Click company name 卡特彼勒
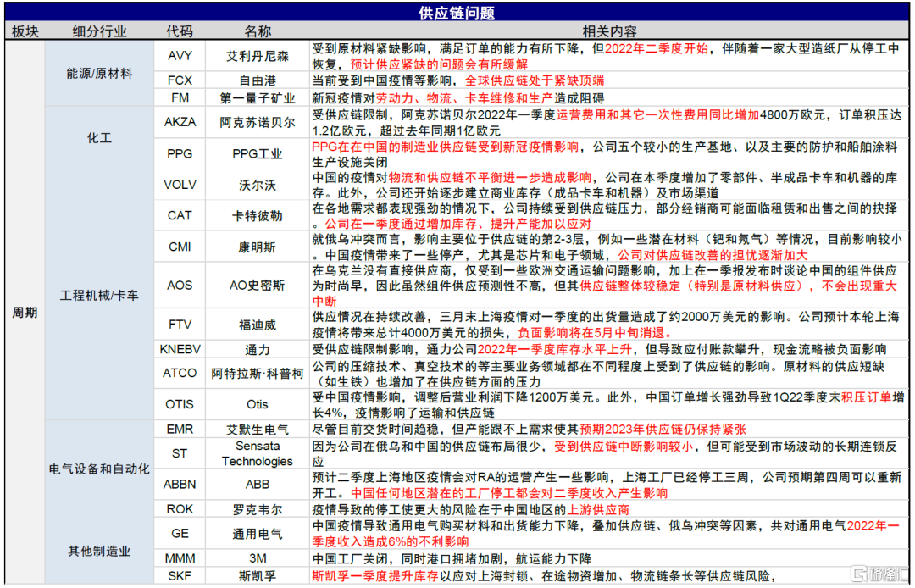 tap(258, 216)
